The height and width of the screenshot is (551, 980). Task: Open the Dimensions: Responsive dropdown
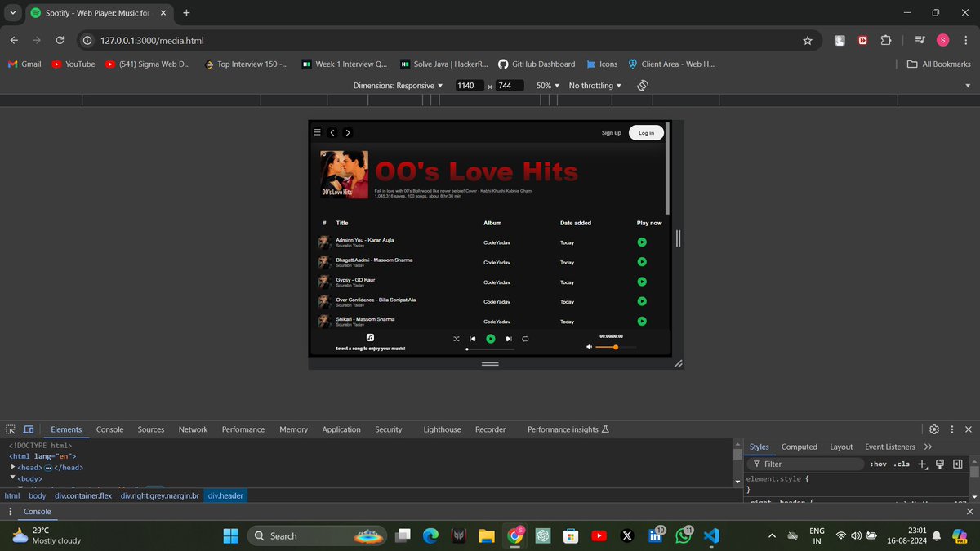[398, 86]
